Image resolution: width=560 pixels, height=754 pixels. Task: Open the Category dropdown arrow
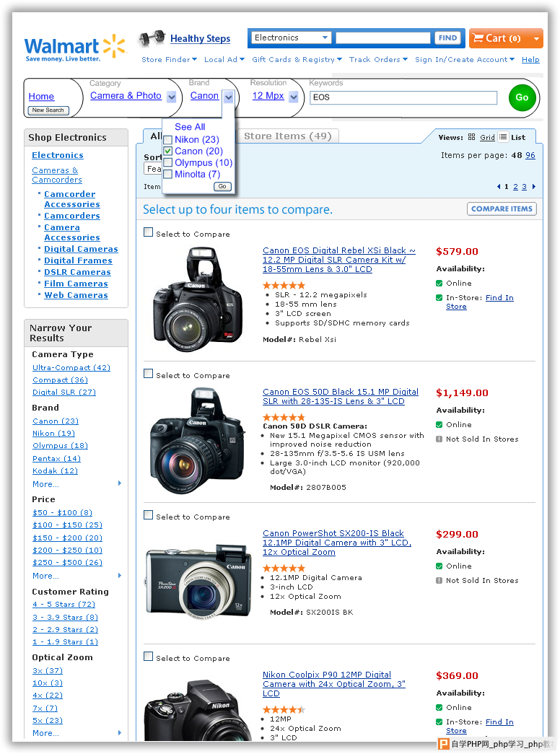coord(171,97)
